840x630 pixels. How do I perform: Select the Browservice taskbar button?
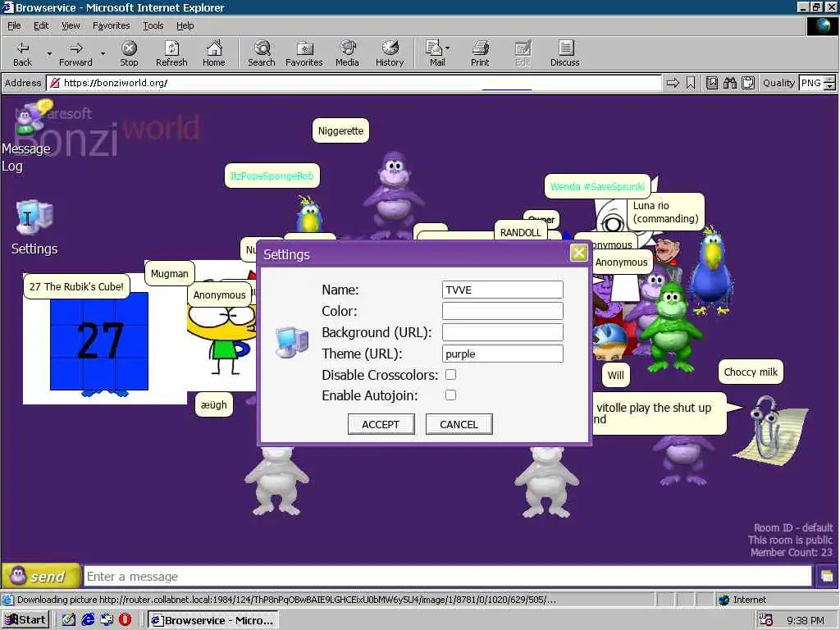pos(212,620)
